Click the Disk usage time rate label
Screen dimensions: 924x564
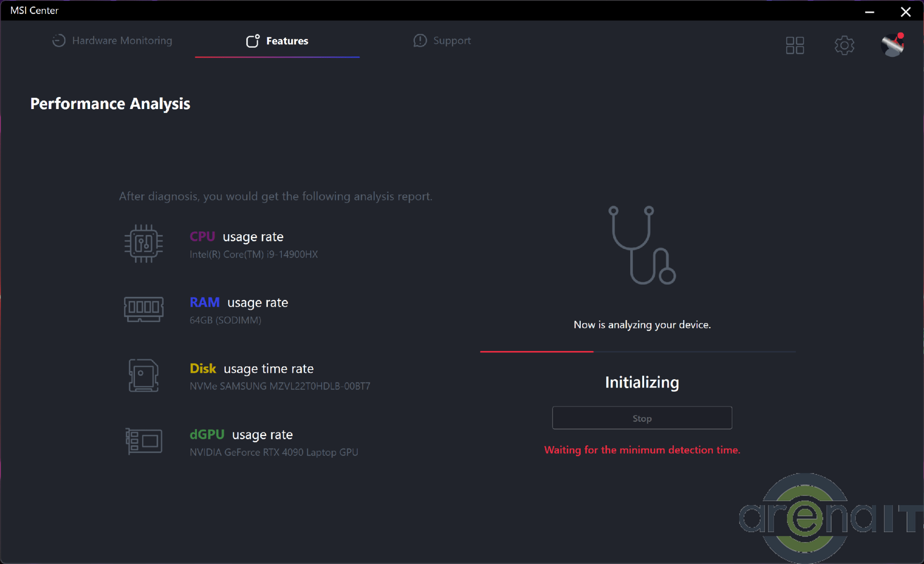click(252, 369)
